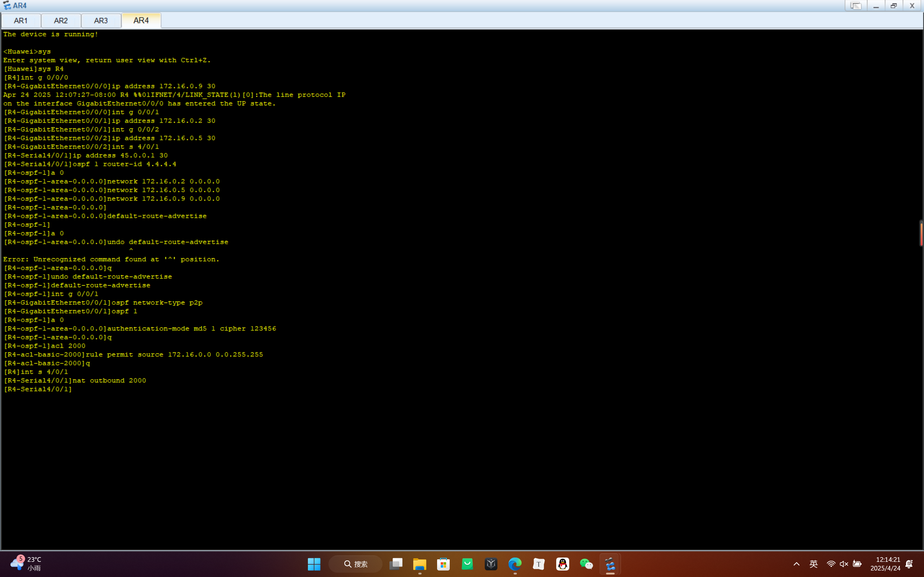Open File Explorer from the taskbar
The height and width of the screenshot is (577, 924).
tap(419, 564)
